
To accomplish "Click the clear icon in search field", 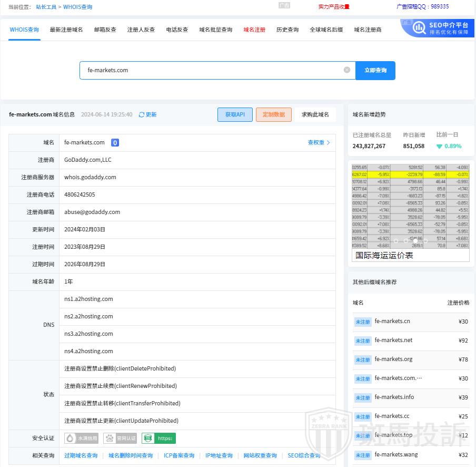I will click(346, 70).
